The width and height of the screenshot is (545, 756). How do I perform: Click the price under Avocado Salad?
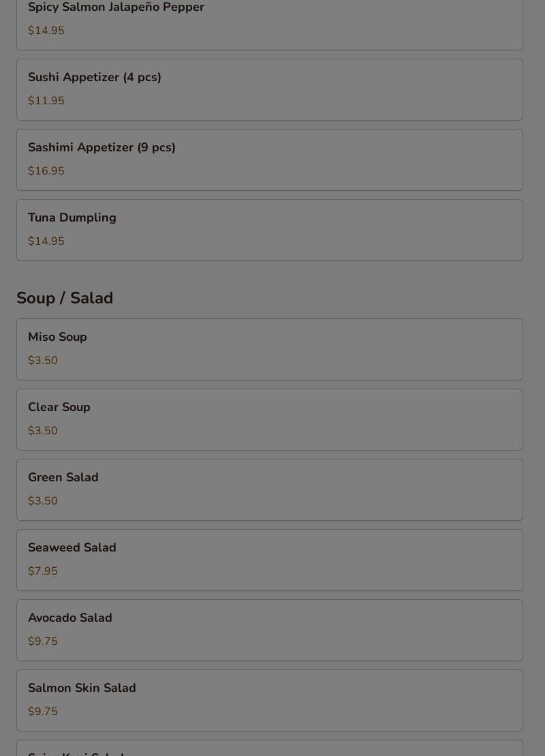[x=43, y=641]
